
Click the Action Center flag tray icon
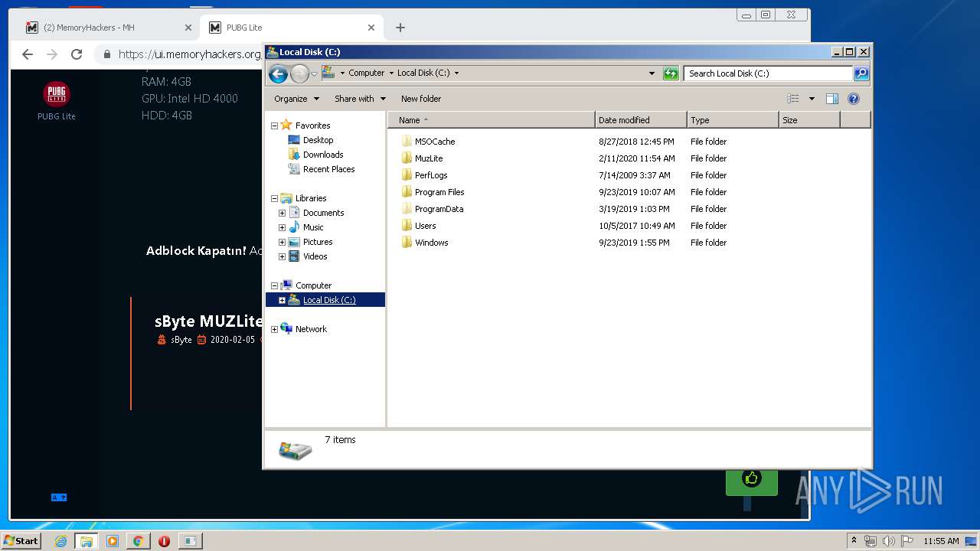coord(906,541)
